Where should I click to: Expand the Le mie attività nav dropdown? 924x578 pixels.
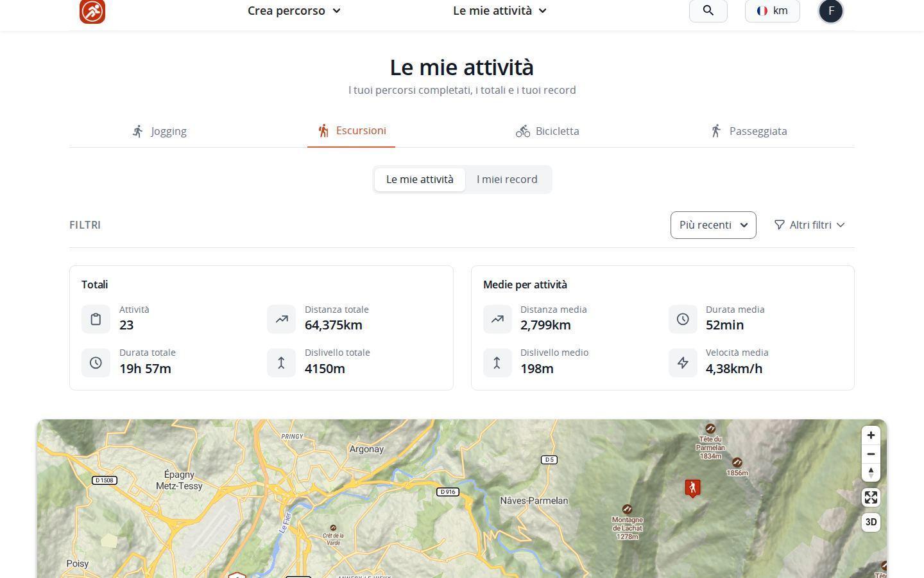[x=500, y=10]
